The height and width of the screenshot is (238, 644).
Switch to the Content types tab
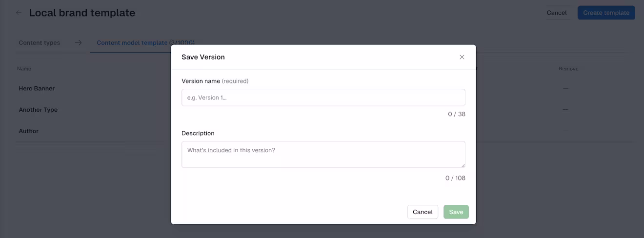click(x=40, y=43)
